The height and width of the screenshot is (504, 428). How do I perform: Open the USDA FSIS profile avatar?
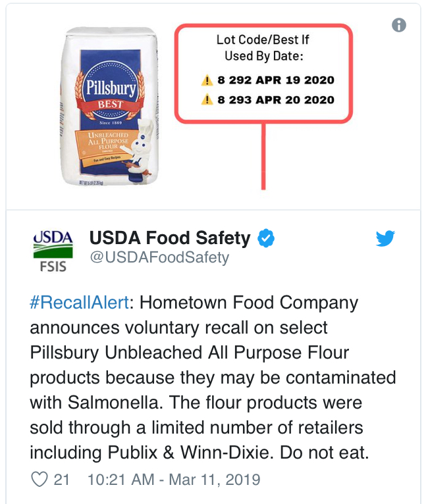[x=53, y=251]
